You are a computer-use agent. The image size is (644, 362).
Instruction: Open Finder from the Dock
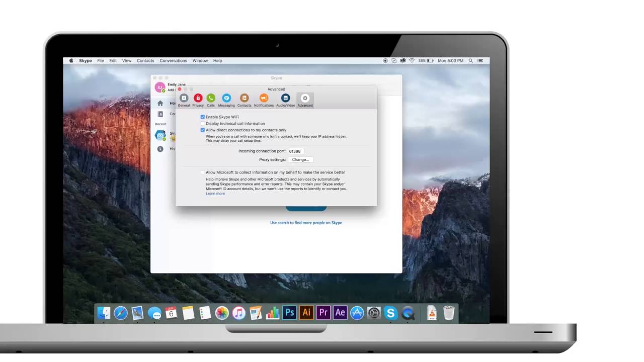point(104,313)
